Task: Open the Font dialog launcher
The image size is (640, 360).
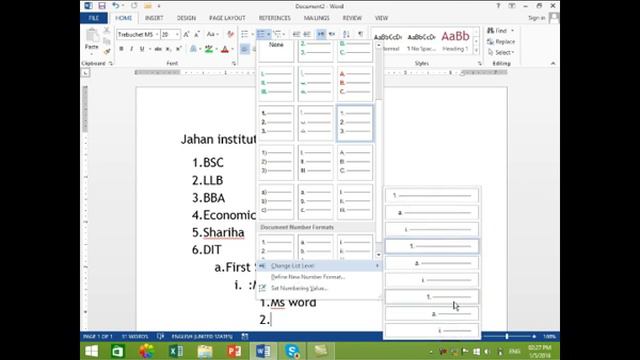Action: tap(234, 63)
